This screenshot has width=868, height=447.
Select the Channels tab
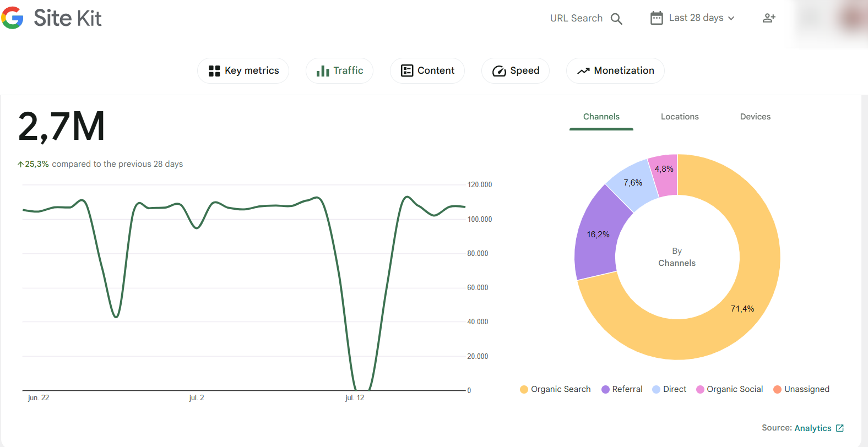601,117
